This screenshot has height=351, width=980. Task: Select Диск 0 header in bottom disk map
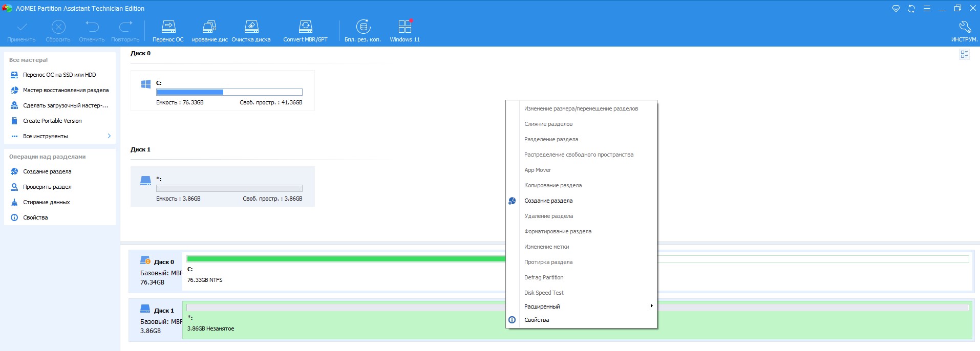tap(157, 271)
